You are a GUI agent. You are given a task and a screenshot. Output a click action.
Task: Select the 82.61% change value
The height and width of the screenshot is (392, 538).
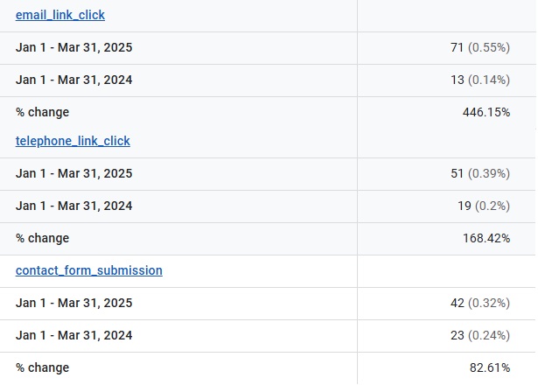[490, 367]
